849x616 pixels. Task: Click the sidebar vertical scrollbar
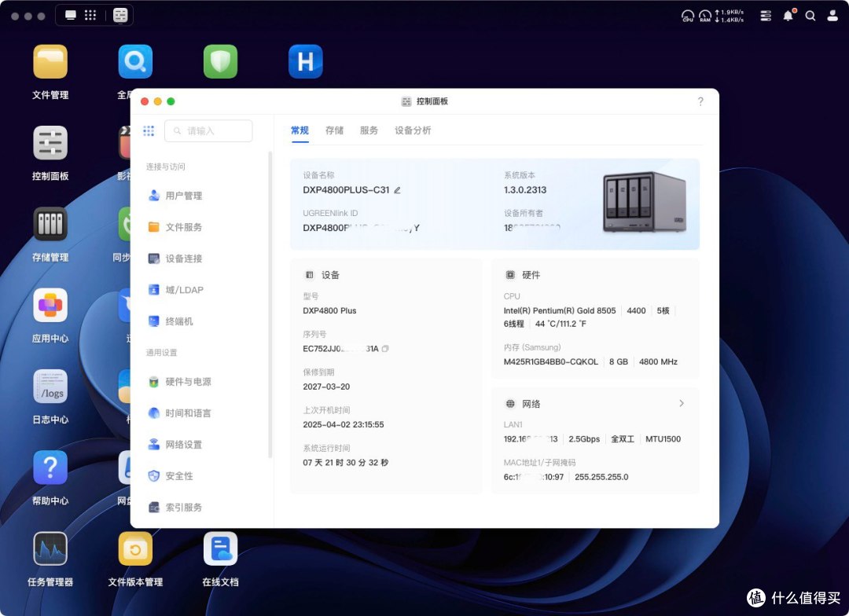[270, 305]
